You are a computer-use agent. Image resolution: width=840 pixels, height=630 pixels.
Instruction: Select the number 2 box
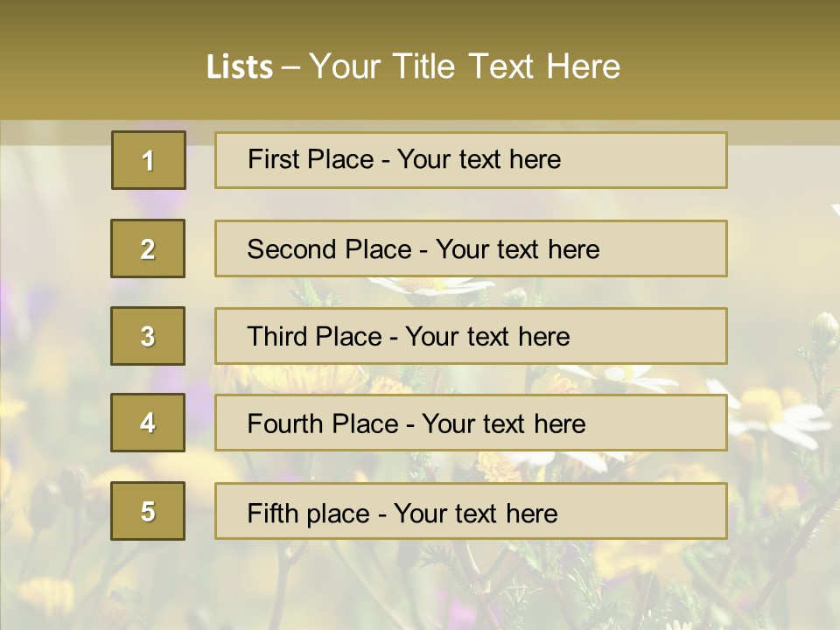click(x=148, y=248)
